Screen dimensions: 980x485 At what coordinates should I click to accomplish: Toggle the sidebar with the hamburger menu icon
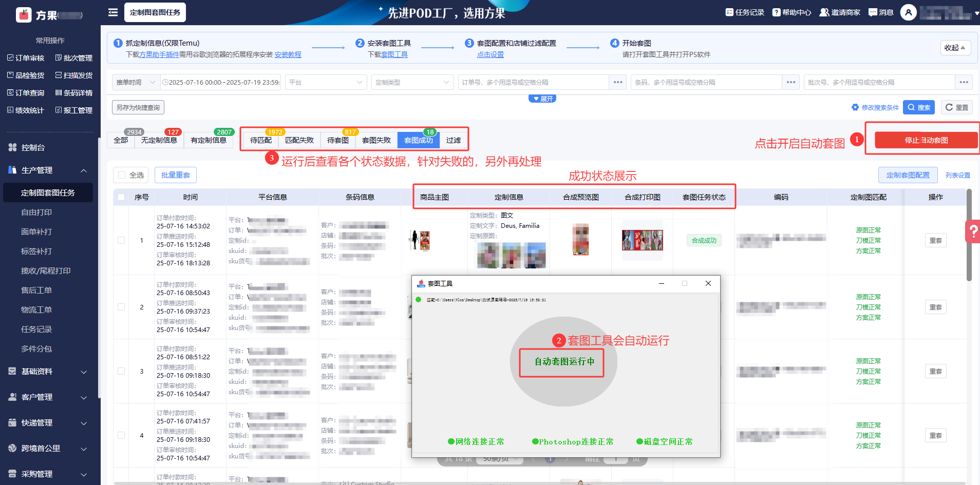[113, 12]
